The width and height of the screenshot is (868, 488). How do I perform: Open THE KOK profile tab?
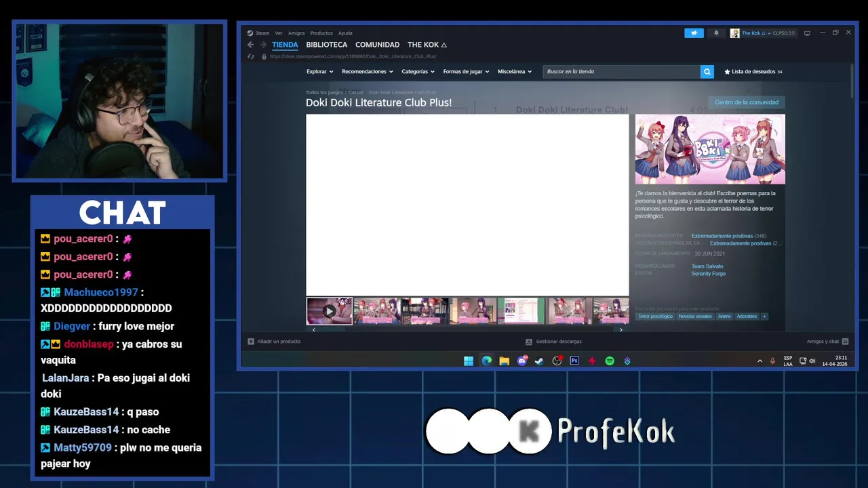point(427,45)
